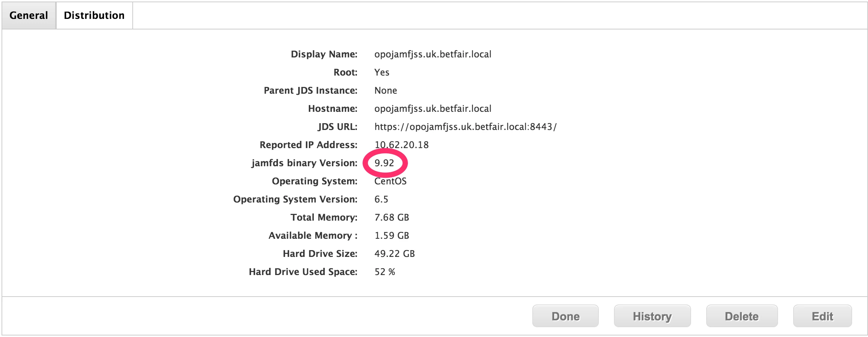Click the Hard Drive Size value 49.22 GB
The width and height of the screenshot is (868, 337).
click(395, 254)
